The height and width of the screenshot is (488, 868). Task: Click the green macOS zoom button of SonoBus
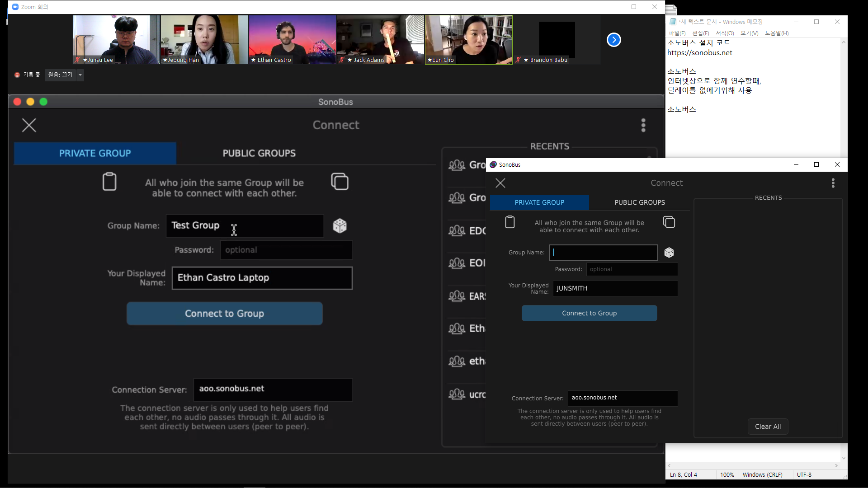click(43, 102)
